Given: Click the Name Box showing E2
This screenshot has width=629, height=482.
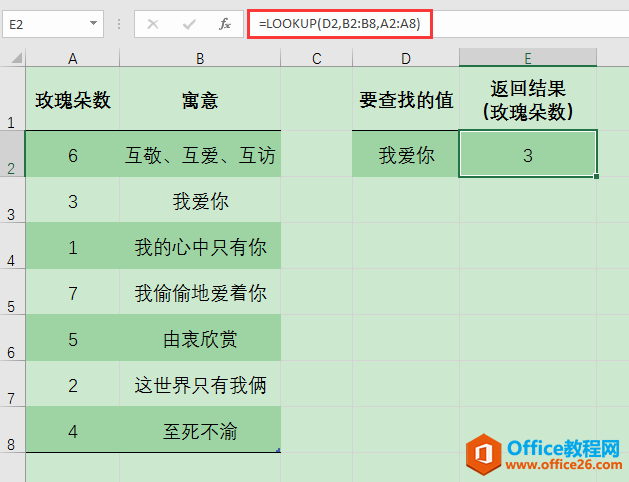Looking at the screenshot, I should [x=45, y=24].
